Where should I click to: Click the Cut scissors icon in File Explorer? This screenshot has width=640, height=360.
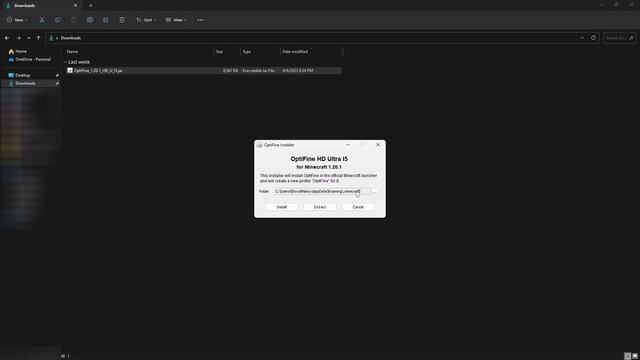(x=42, y=20)
